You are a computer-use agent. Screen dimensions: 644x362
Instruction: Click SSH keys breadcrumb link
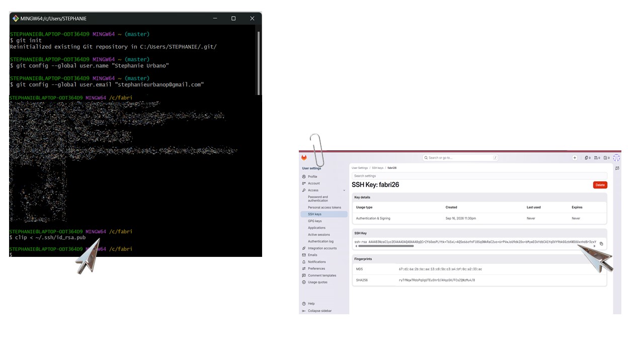pos(377,168)
